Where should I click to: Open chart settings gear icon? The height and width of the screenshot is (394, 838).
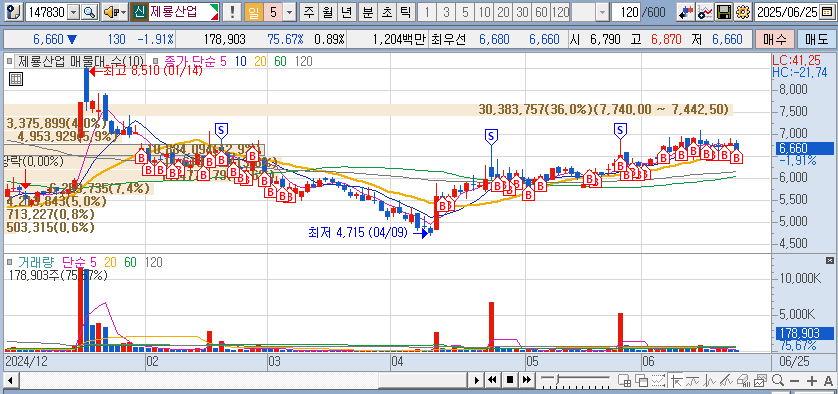click(742, 11)
